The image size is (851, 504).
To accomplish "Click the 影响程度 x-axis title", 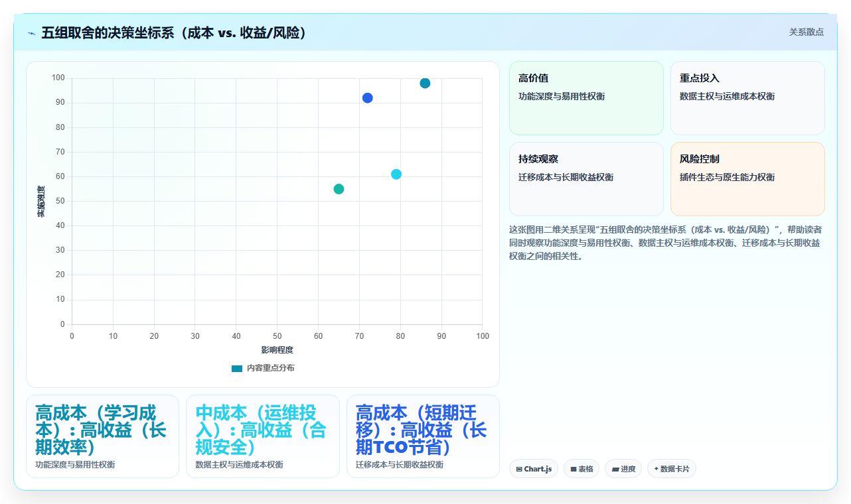I will click(x=277, y=349).
